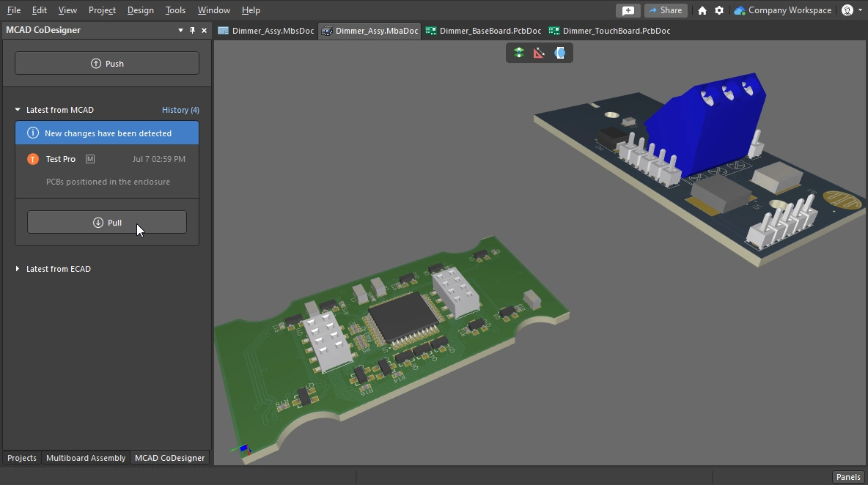
Task: Open the MCAD CoDesigner panel options dropdown
Action: point(181,30)
